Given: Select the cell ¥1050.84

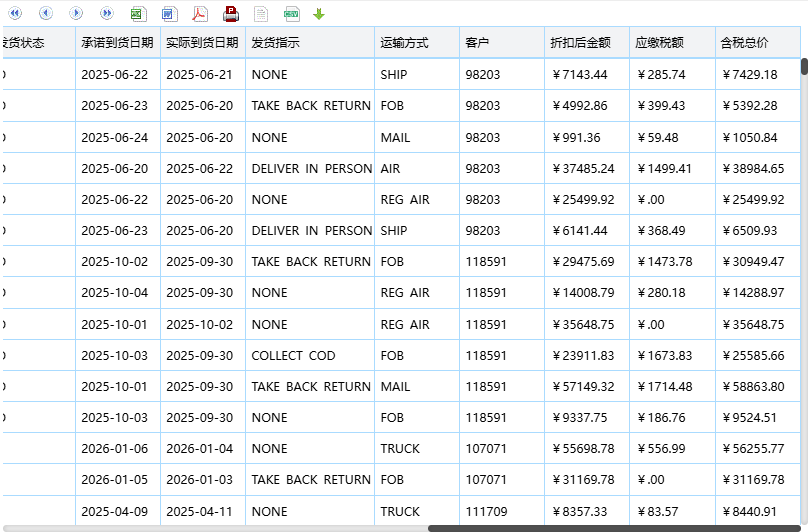Looking at the screenshot, I should (758, 138).
